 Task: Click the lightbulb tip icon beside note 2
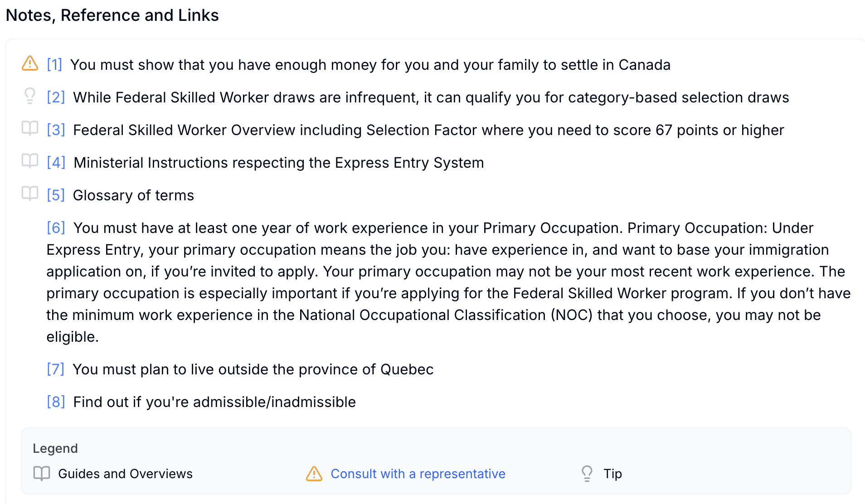click(x=30, y=96)
